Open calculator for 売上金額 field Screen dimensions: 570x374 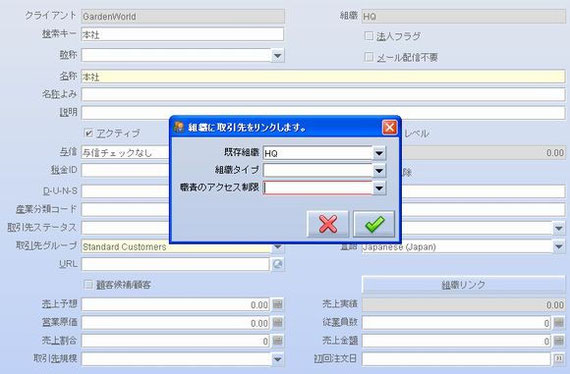click(x=559, y=341)
